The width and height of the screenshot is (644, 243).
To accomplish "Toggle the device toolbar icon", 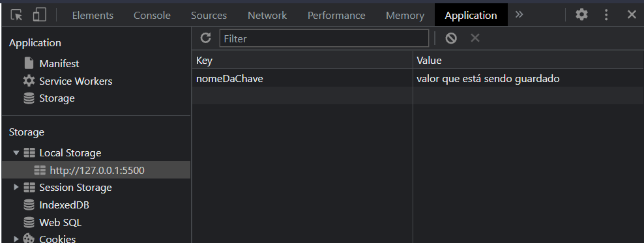I will 39,15.
